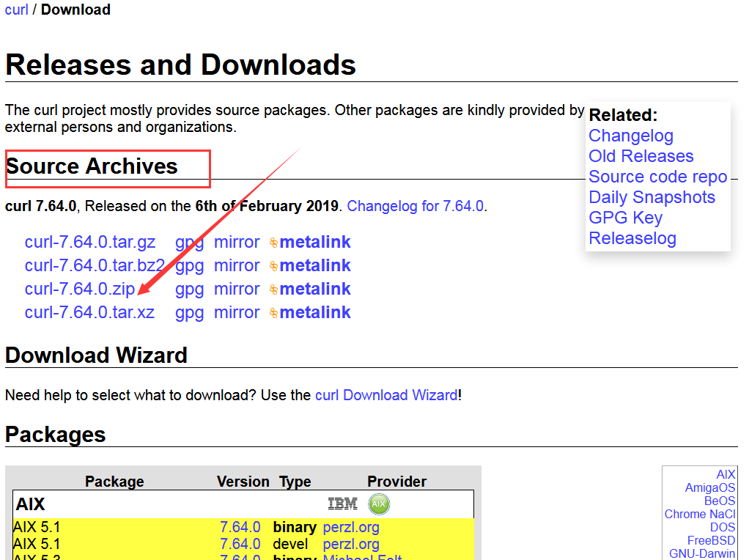Open metalink text for tar.bz2 archive
Image resolution: width=749 pixels, height=560 pixels.
point(315,265)
